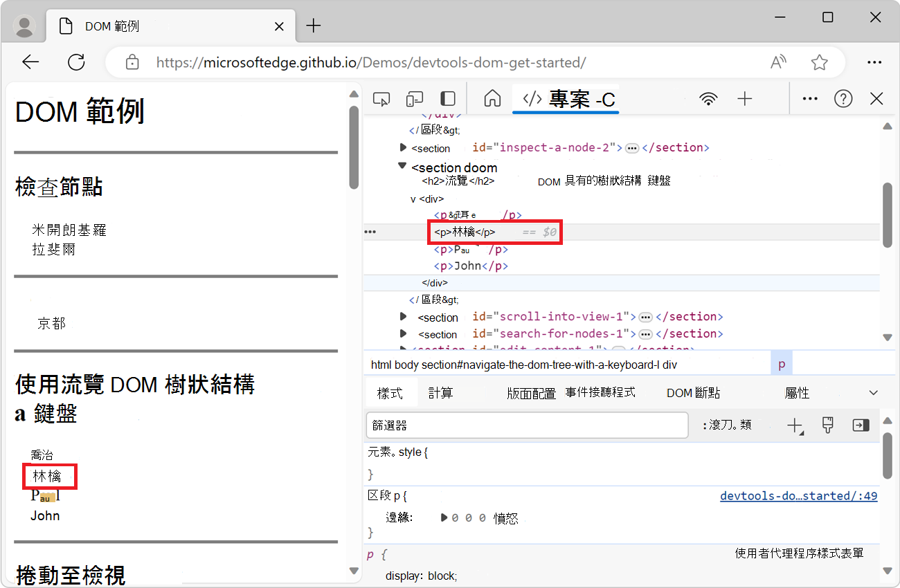Click html in the breadcrumb trail

(x=381, y=365)
